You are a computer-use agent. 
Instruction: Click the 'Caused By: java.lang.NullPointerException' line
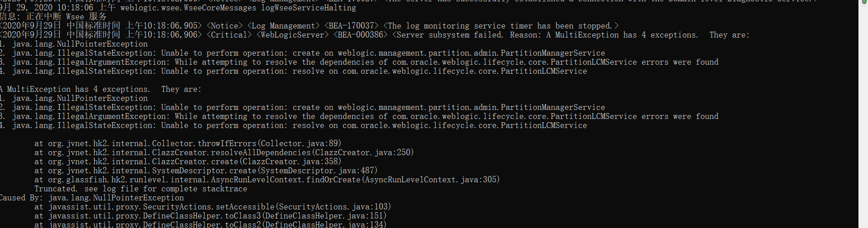pos(92,198)
